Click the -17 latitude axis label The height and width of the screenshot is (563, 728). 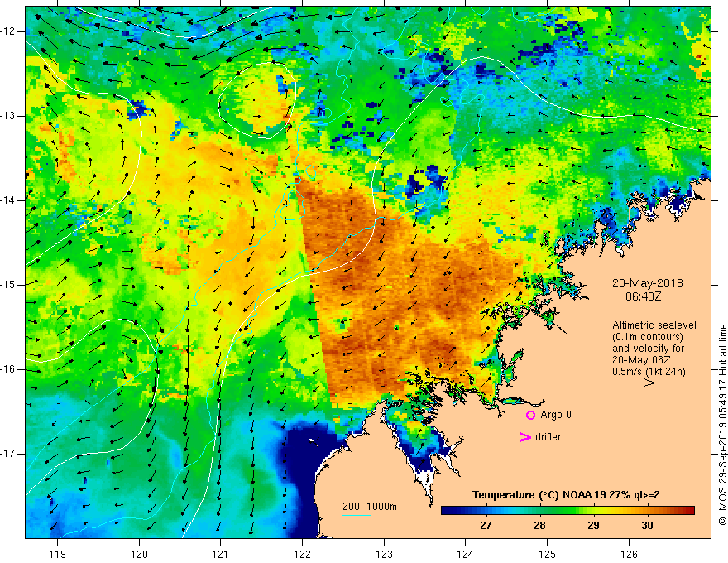[x=8, y=454]
